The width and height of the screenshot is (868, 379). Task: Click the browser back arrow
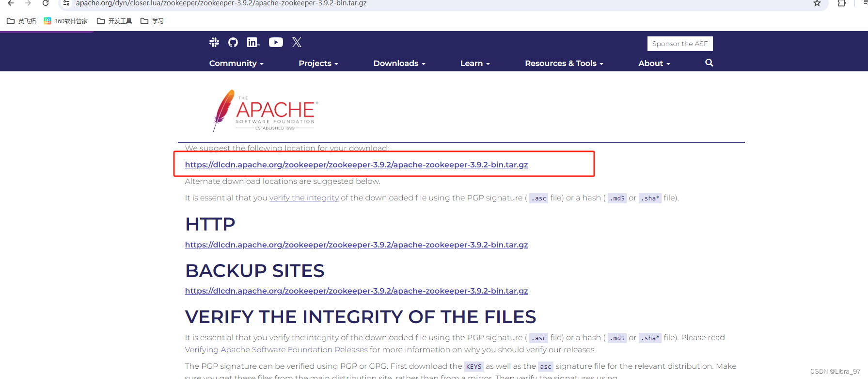[x=11, y=3]
